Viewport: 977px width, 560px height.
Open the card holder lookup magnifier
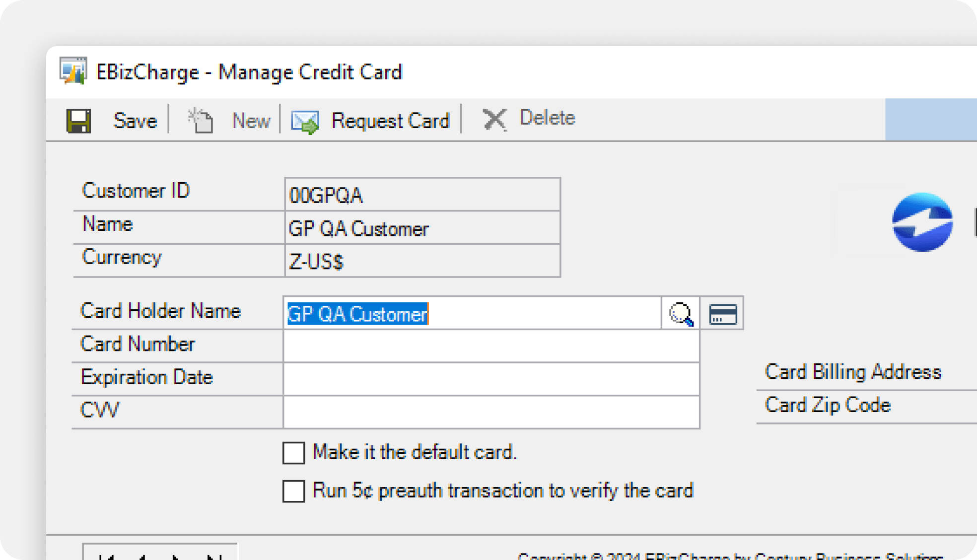coord(681,314)
